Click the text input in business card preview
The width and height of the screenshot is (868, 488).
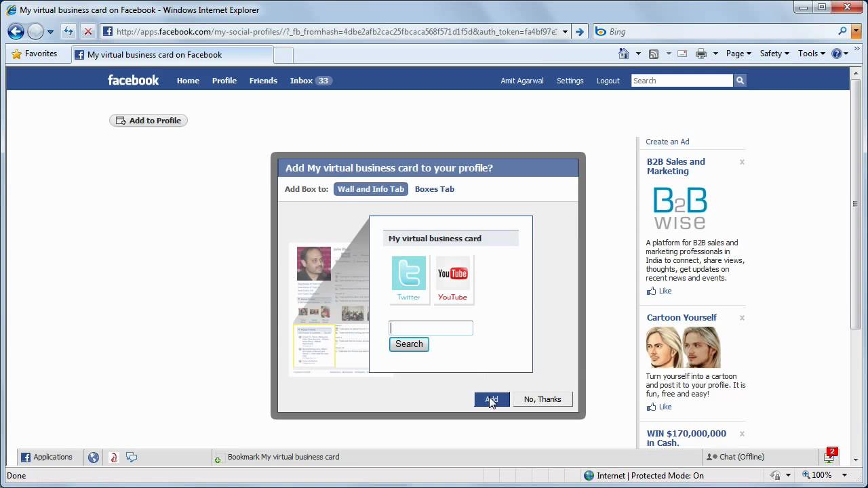[x=431, y=328]
